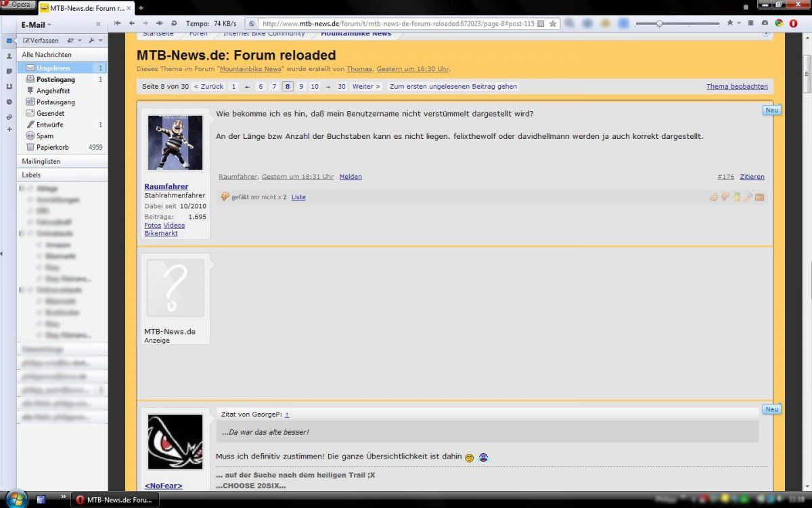Select the Posteingang mail folder

[62, 79]
